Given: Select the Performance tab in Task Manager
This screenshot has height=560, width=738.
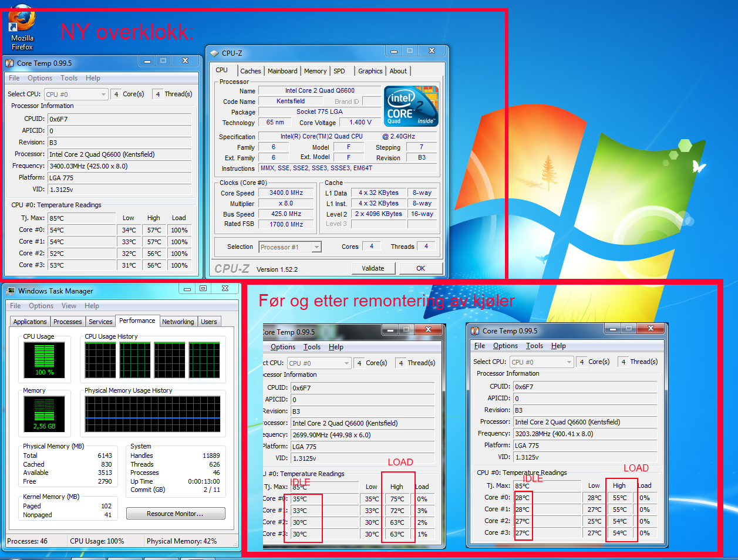Looking at the screenshot, I should pyautogui.click(x=137, y=321).
